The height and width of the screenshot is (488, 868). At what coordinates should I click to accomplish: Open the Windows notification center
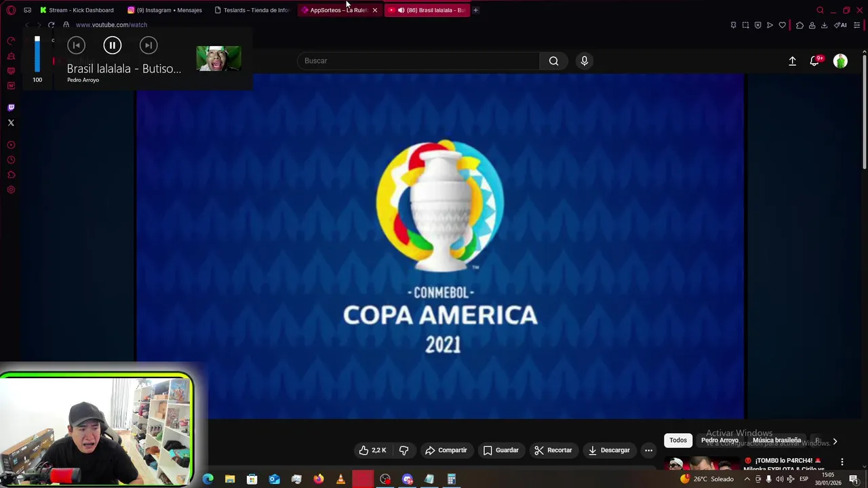(x=854, y=479)
